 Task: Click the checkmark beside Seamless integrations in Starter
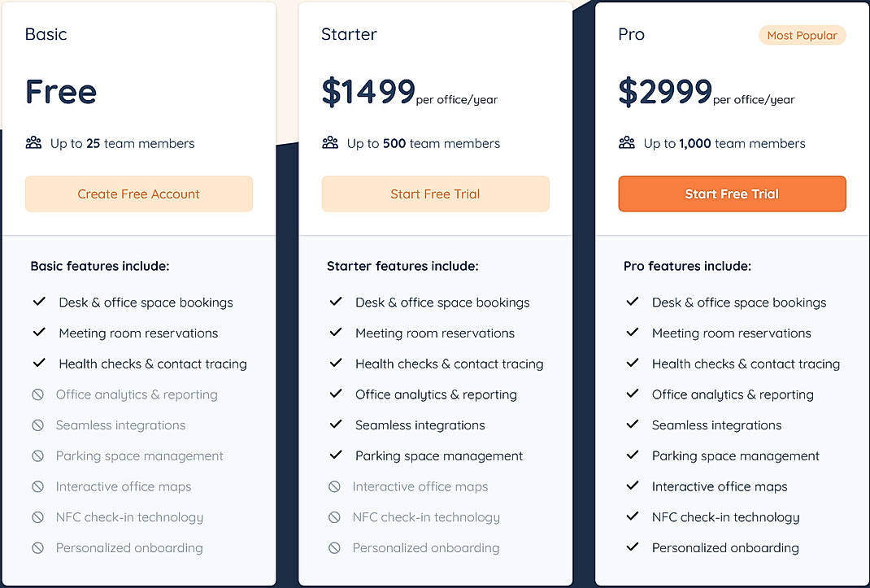point(336,425)
